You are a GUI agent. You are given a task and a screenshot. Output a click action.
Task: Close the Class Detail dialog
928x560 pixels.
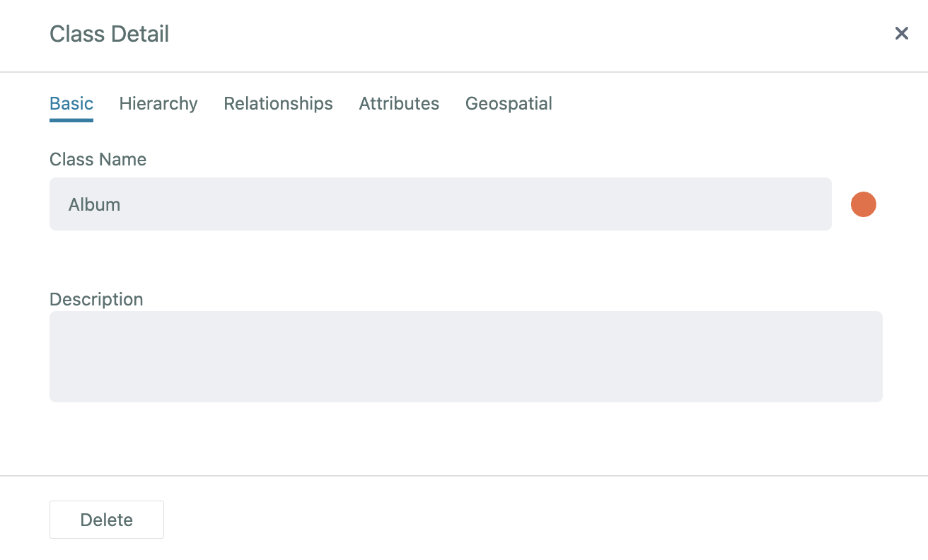click(x=901, y=33)
